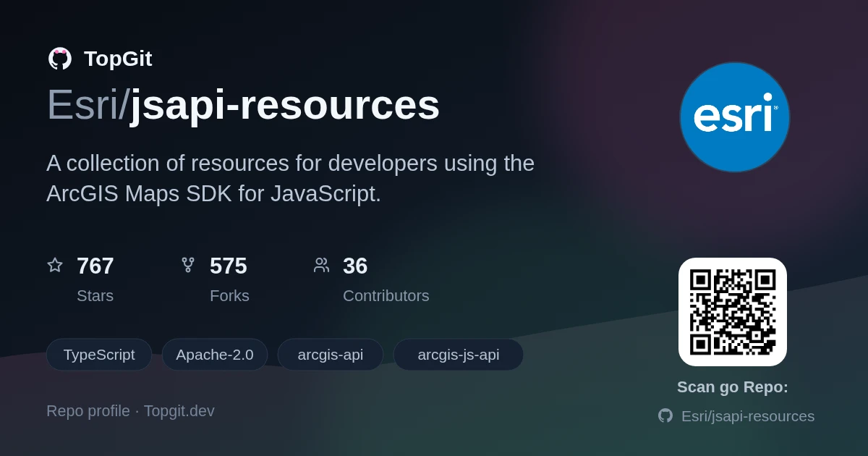This screenshot has height=456, width=868.
Task: Click the 36 contributors count
Action: coord(355,266)
